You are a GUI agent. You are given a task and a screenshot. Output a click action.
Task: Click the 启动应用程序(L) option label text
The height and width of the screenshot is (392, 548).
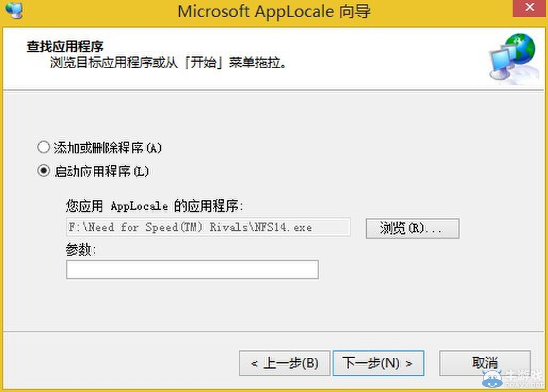point(102,171)
